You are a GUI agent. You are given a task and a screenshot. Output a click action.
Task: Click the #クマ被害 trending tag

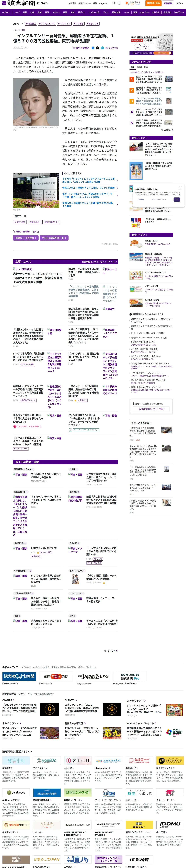pyautogui.click(x=79, y=24)
